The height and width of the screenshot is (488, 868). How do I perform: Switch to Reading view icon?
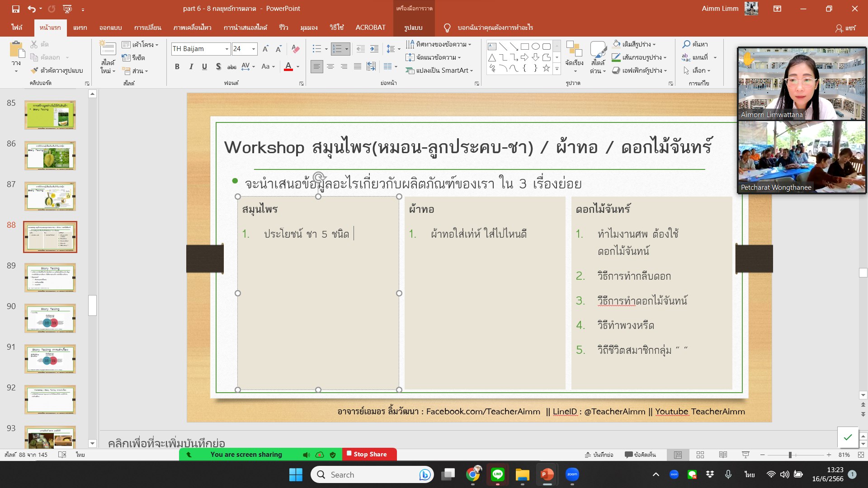(723, 455)
